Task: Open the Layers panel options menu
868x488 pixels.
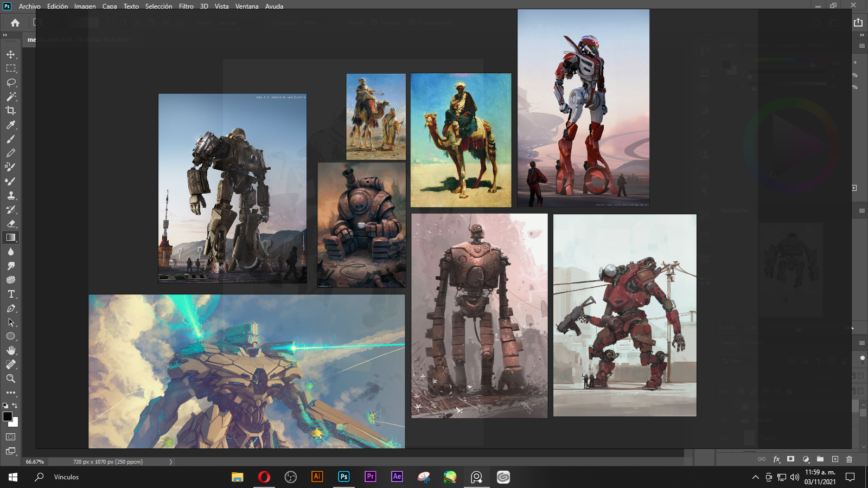Action: pyautogui.click(x=862, y=343)
